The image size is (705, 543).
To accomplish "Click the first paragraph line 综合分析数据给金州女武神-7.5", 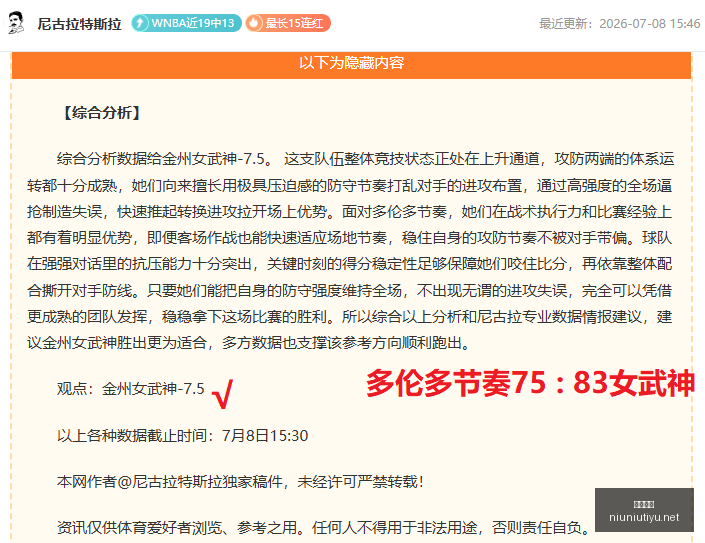I will (x=366, y=159).
